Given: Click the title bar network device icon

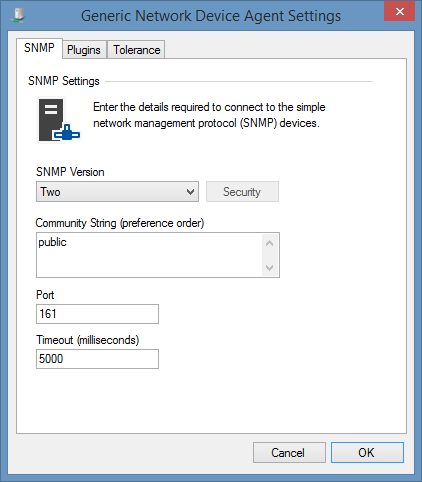Looking at the screenshot, I should click(x=18, y=15).
